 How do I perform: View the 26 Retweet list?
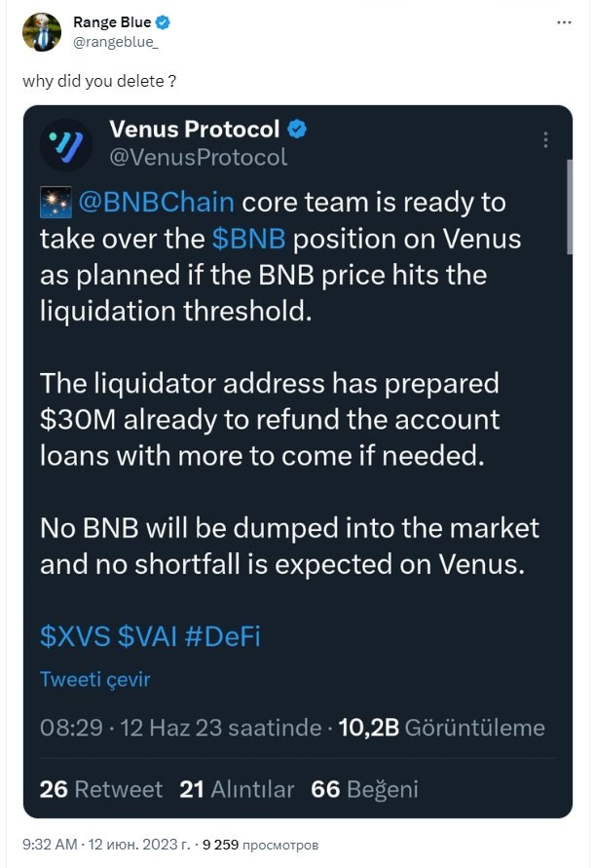101,789
